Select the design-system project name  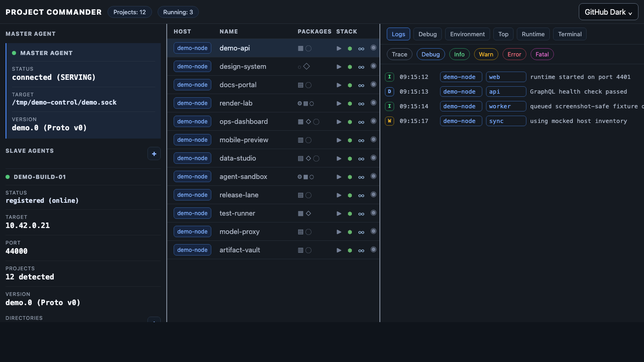[x=243, y=67]
